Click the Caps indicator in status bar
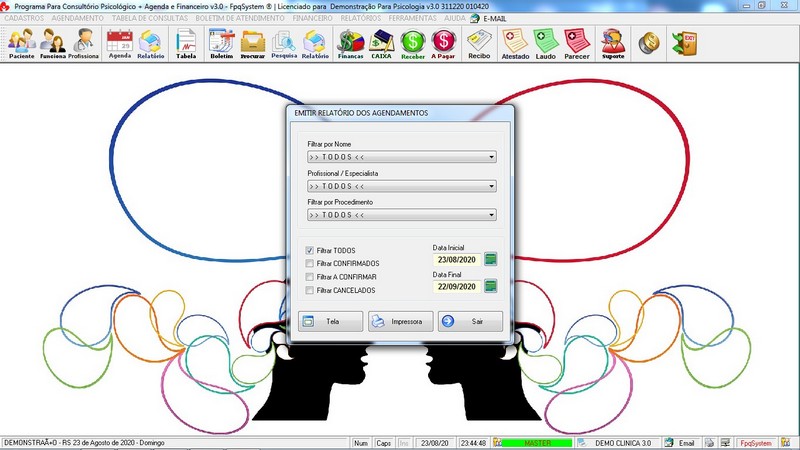 tap(383, 443)
